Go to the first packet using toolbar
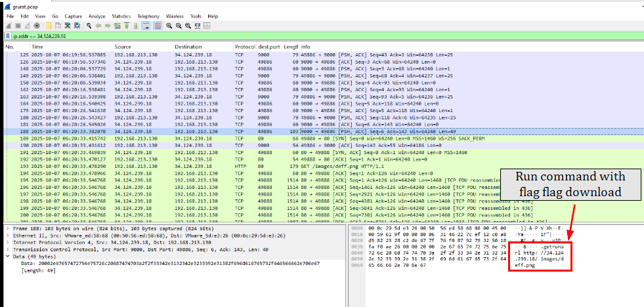The image size is (644, 307). pos(126,26)
